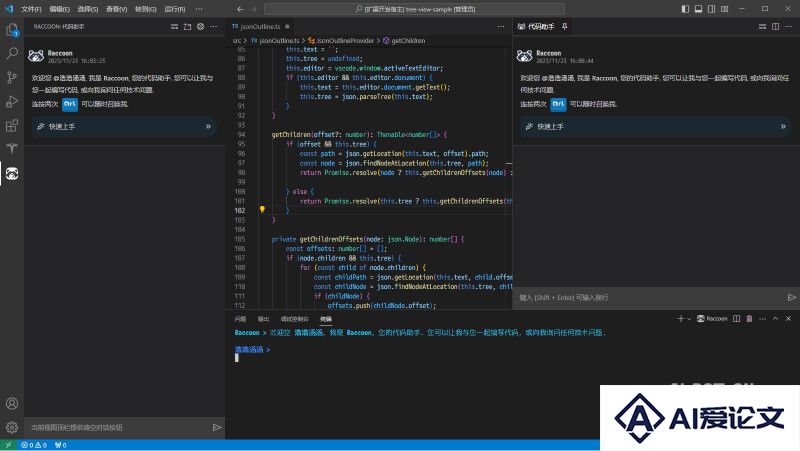Click the errors and warnings status bar item
800x451 pixels.
point(34,445)
